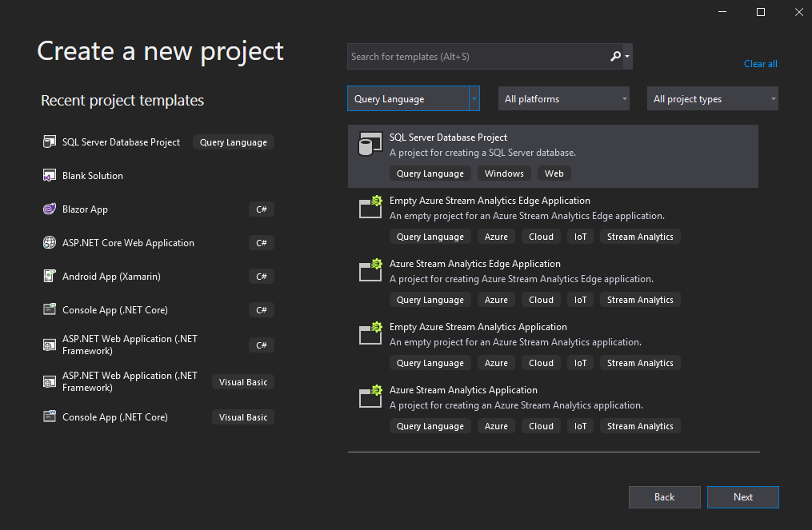This screenshot has width=812, height=530.
Task: Click the Blank Solution icon in recent templates
Action: [x=49, y=176]
